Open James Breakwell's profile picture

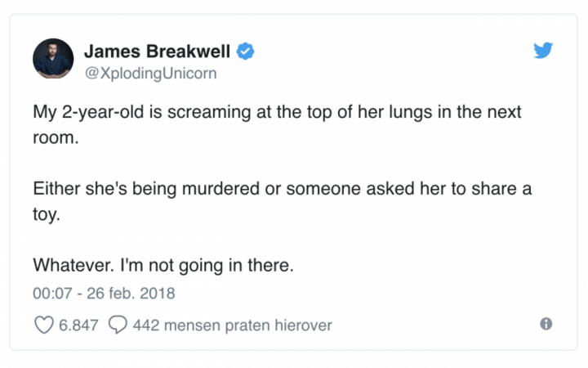point(53,59)
